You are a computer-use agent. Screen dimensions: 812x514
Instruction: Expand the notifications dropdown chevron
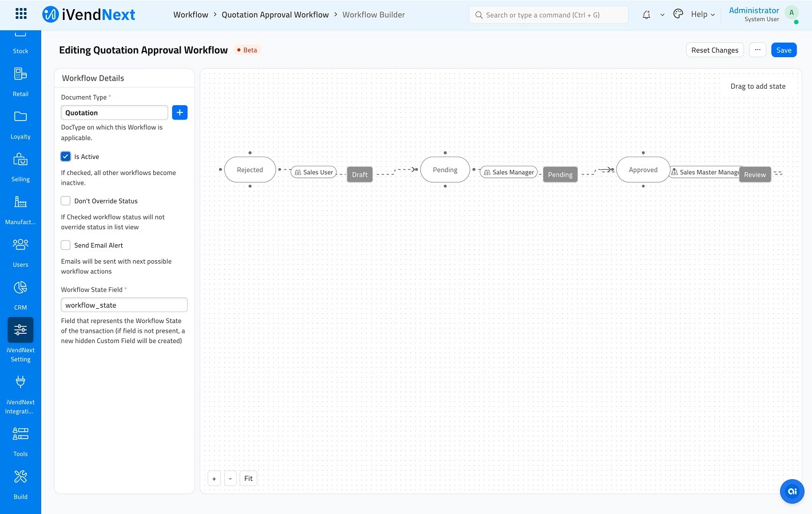pos(662,15)
